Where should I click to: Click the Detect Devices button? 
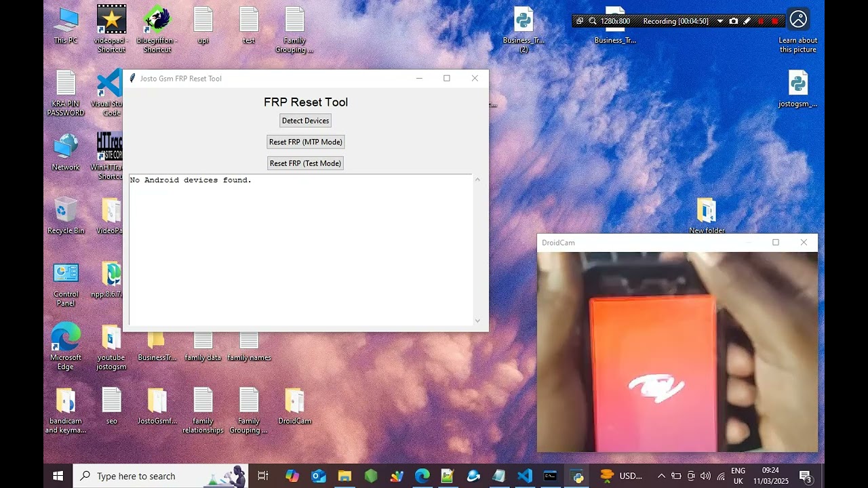[x=305, y=121]
